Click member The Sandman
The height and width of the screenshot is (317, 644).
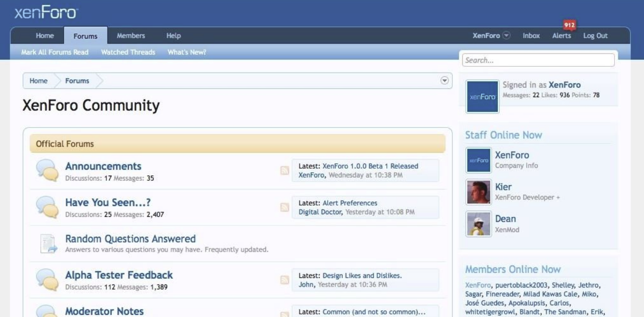[x=565, y=312]
